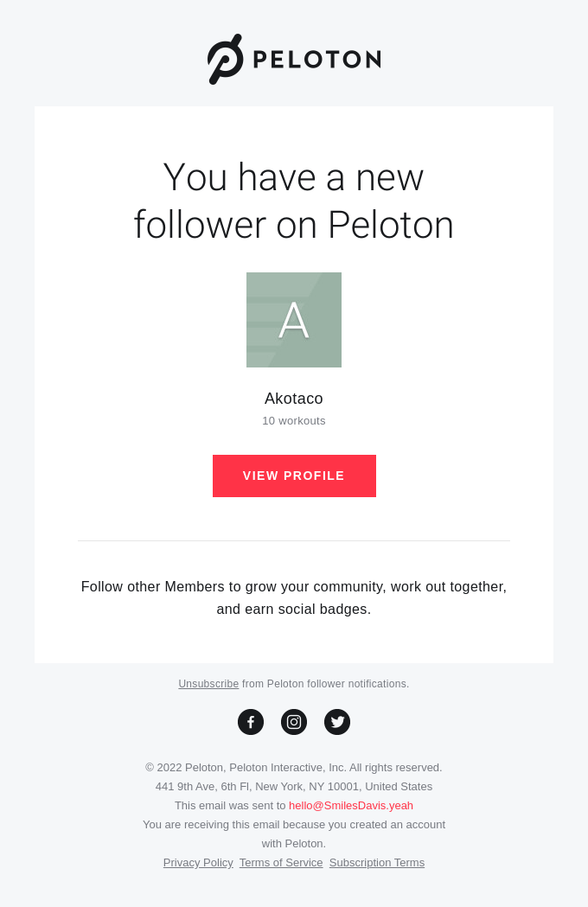The height and width of the screenshot is (907, 588).
Task: Open Peloton's Facebook page icon
Action: coord(251,722)
